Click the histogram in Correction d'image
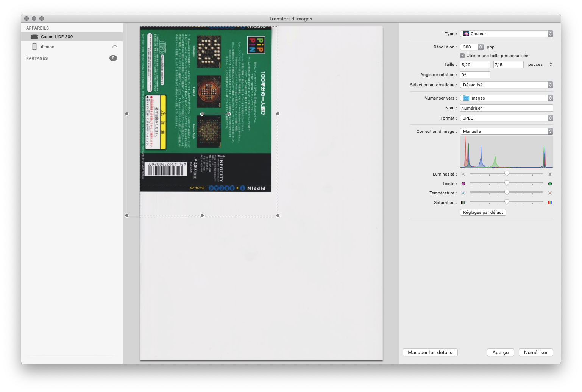Image resolution: width=582 pixels, height=392 pixels. tap(507, 152)
